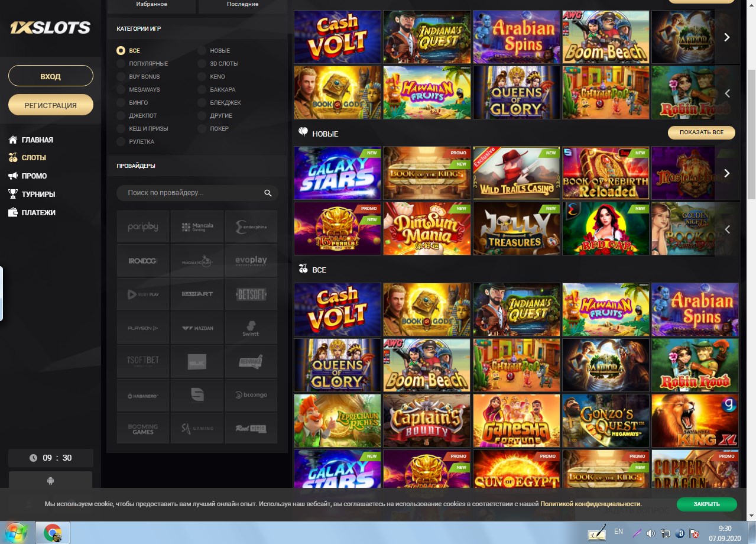The width and height of the screenshot is (756, 544).
Task: Dismiss cookie notice with ЗАКРЫТЬ
Action: click(x=707, y=504)
